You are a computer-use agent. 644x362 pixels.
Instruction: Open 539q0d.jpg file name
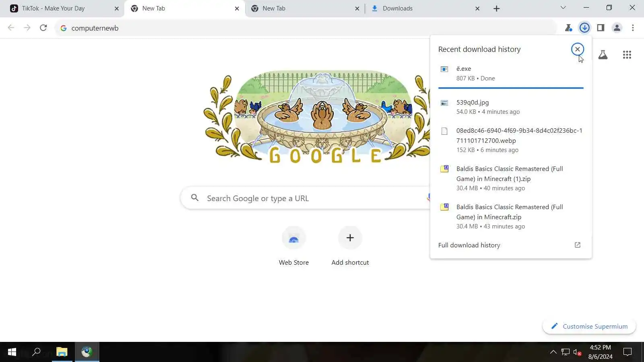click(x=473, y=103)
